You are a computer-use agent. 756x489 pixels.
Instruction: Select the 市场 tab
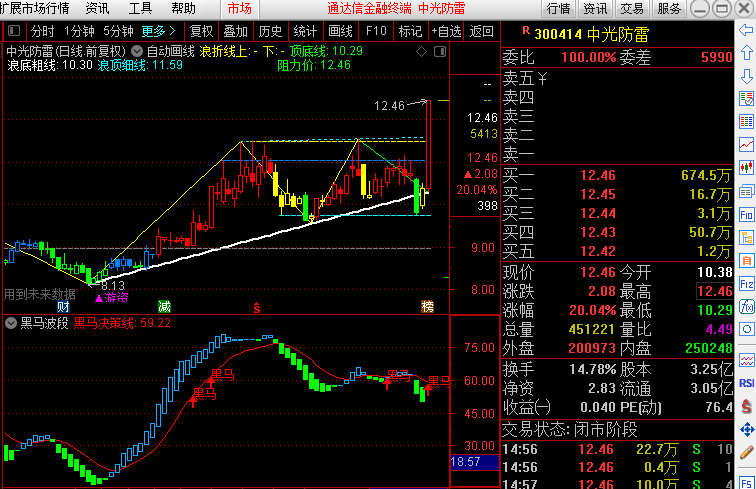240,9
